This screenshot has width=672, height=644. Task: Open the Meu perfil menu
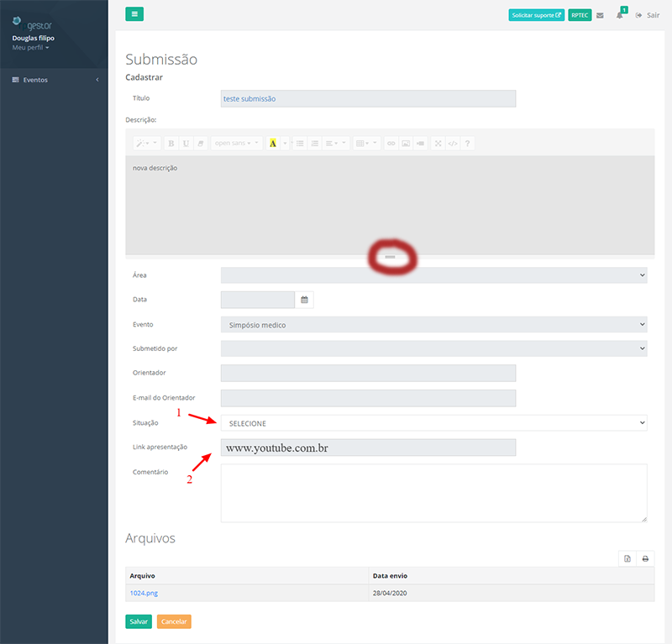point(30,48)
